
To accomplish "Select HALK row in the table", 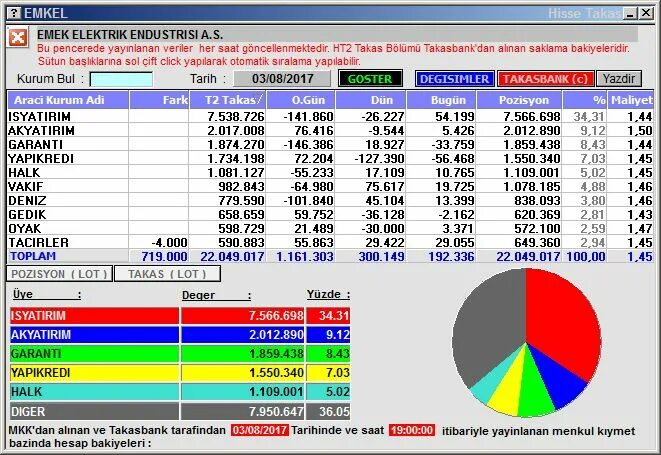I will click(x=330, y=172).
